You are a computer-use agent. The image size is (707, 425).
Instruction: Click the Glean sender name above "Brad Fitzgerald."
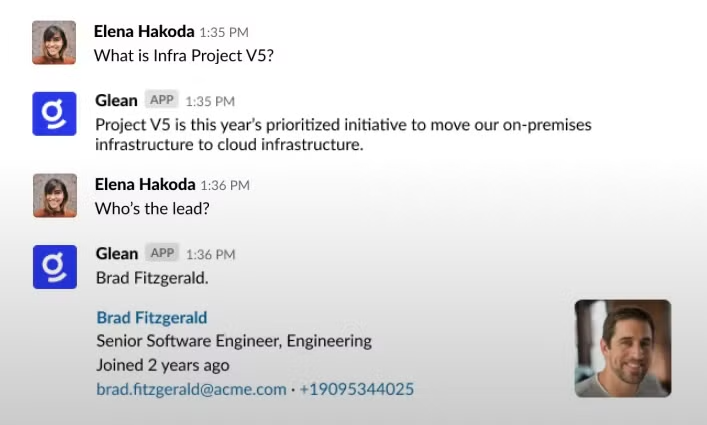pos(117,254)
